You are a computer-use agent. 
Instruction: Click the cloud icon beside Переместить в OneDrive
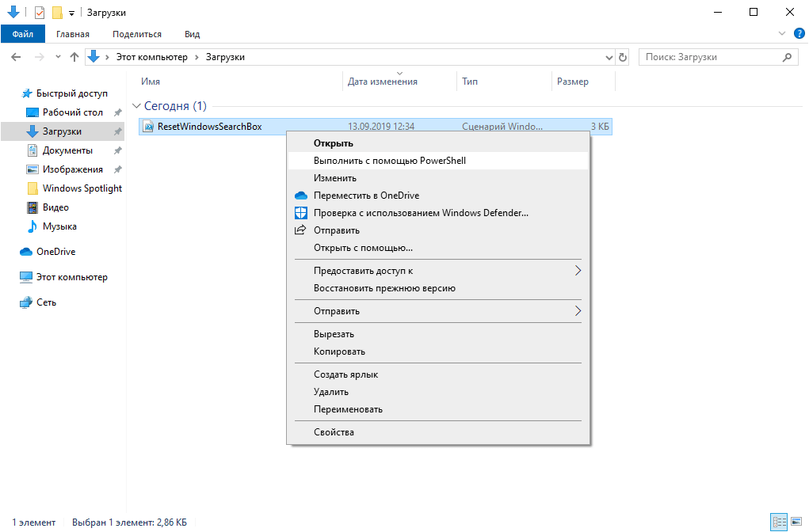[x=300, y=195]
